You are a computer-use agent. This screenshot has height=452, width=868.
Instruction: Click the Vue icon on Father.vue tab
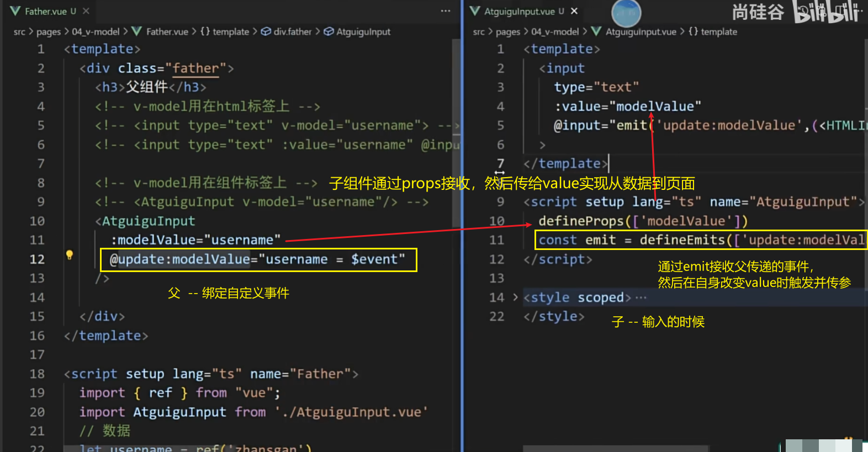click(x=15, y=11)
